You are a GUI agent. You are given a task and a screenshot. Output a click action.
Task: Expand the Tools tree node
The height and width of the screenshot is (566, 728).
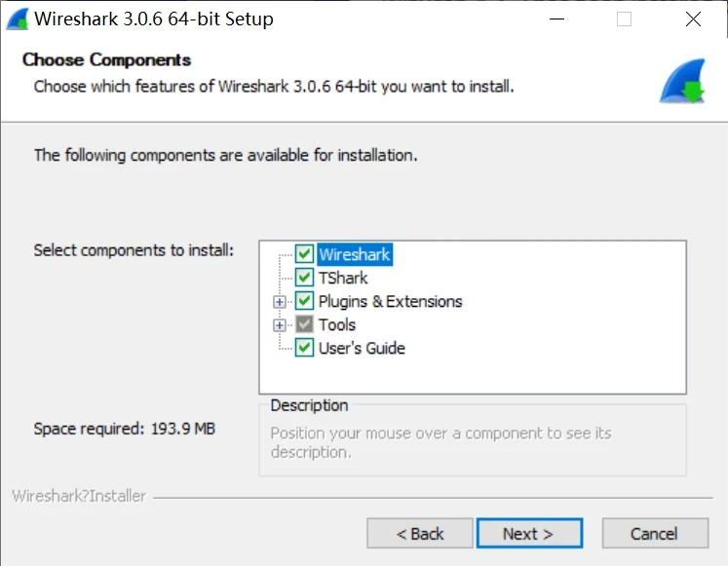[280, 324]
